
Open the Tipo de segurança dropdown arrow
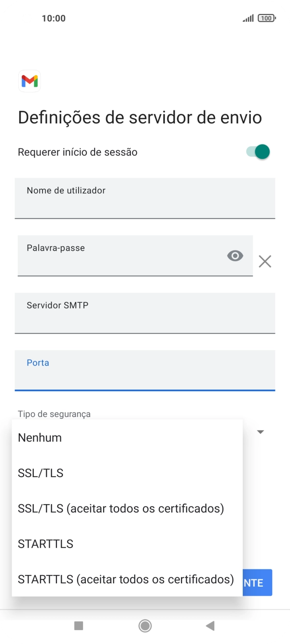point(260,431)
